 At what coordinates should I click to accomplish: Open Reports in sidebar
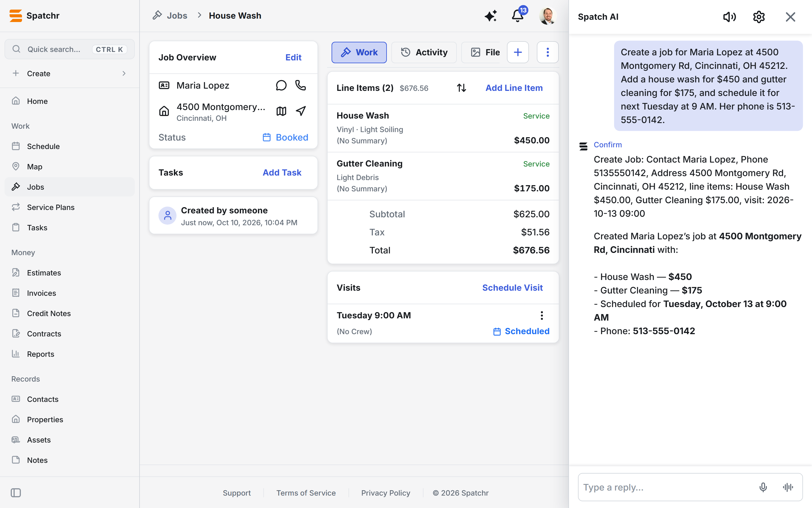[69, 354]
